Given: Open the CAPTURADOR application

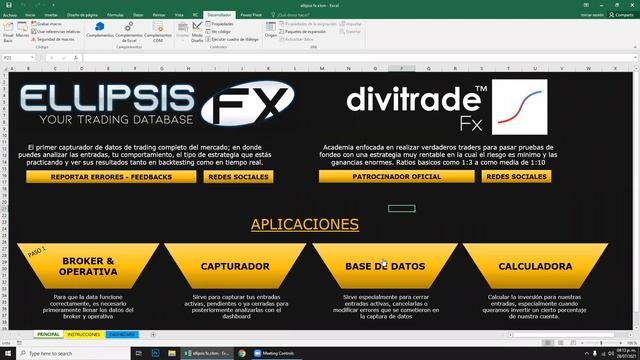Looking at the screenshot, I should (x=235, y=266).
